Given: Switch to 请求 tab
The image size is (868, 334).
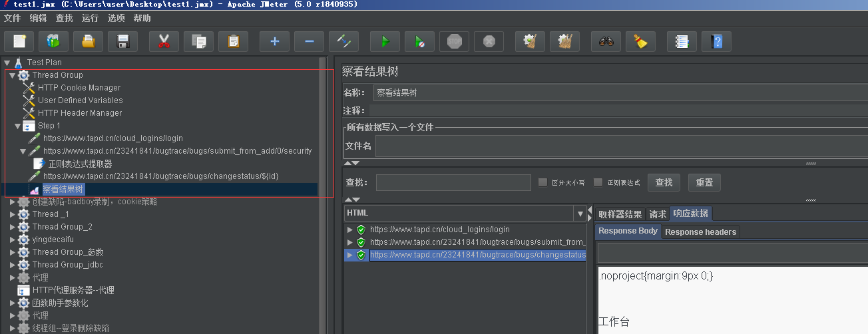Looking at the screenshot, I should click(658, 214).
